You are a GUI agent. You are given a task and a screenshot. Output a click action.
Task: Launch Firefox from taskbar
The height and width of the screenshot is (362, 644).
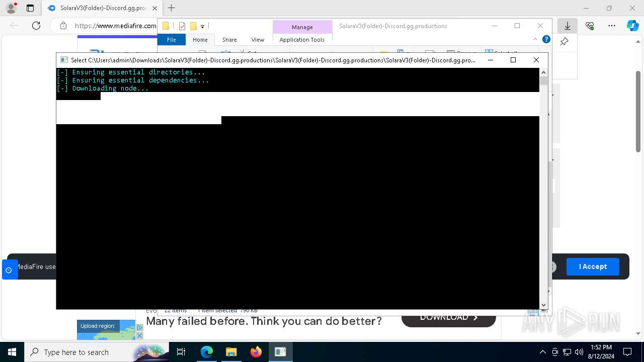pyautogui.click(x=256, y=352)
